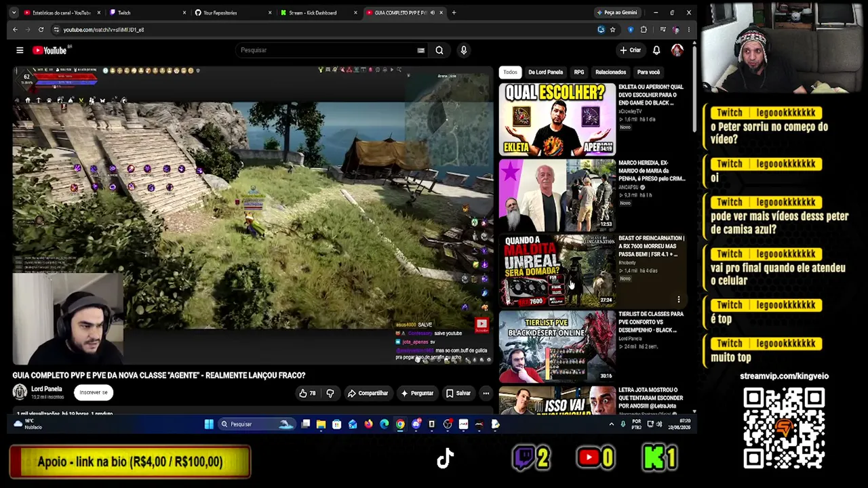The width and height of the screenshot is (868, 488).
Task: Open the on-screen keyboard icon in search box
Action: (421, 50)
